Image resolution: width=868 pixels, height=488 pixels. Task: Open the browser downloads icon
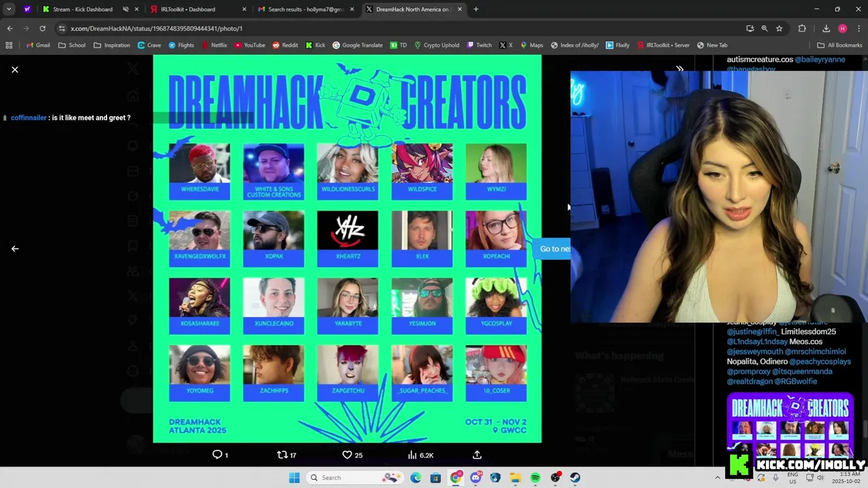[826, 28]
